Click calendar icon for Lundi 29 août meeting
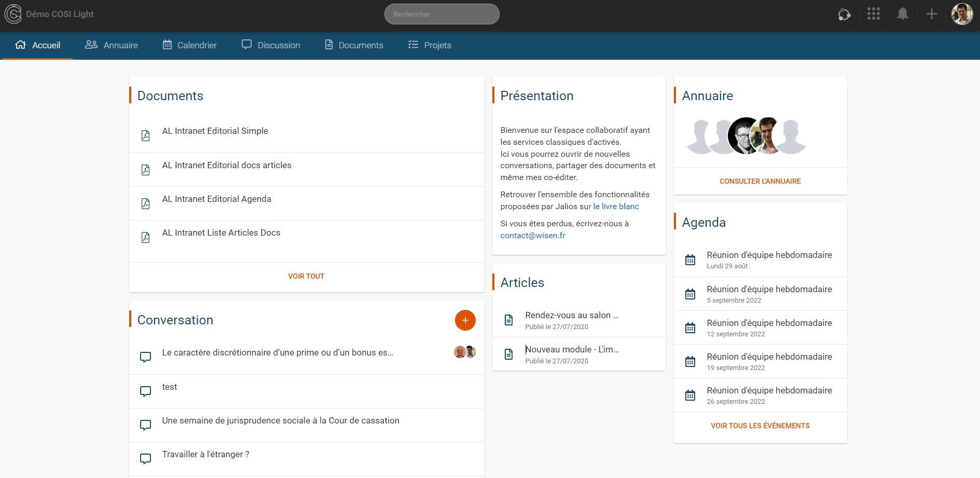The image size is (980, 478). pyautogui.click(x=691, y=260)
